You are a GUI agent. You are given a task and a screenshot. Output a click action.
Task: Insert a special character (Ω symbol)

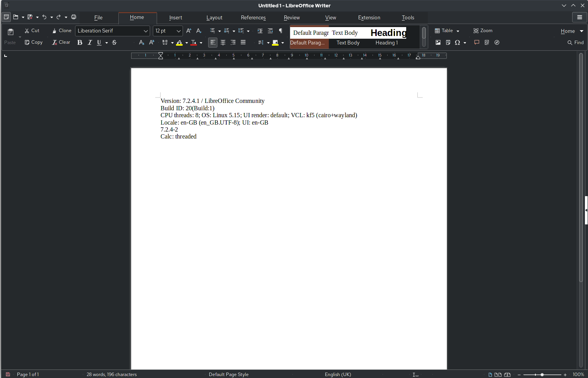tap(458, 43)
